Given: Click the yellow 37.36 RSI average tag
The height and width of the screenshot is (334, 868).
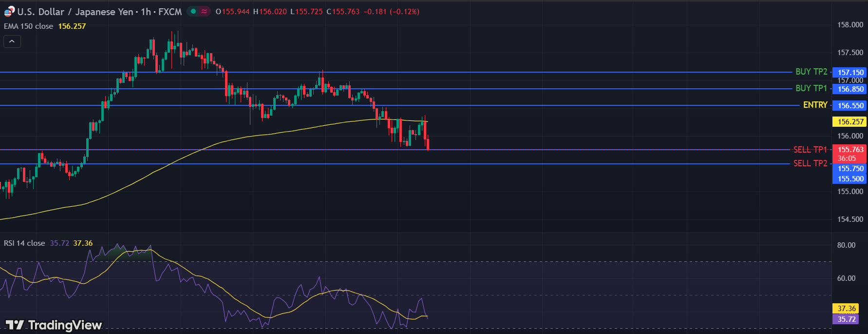Looking at the screenshot, I should coord(846,309).
